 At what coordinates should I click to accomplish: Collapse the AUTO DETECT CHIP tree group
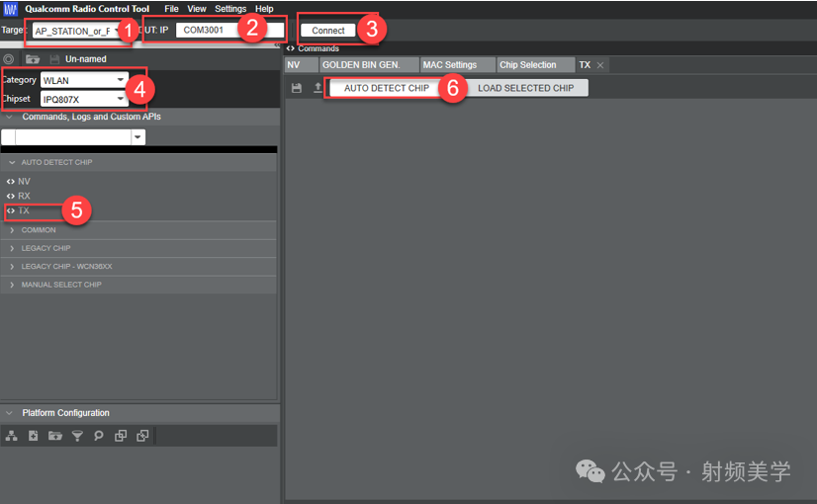12,162
